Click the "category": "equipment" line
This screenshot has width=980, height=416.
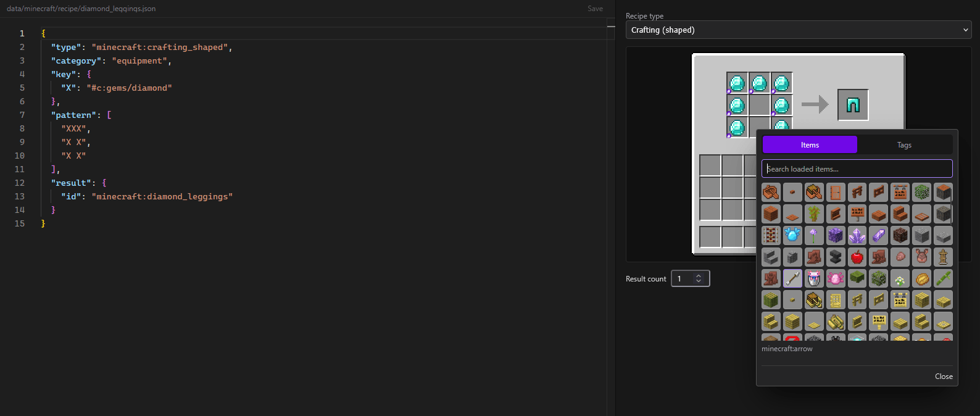(111, 60)
